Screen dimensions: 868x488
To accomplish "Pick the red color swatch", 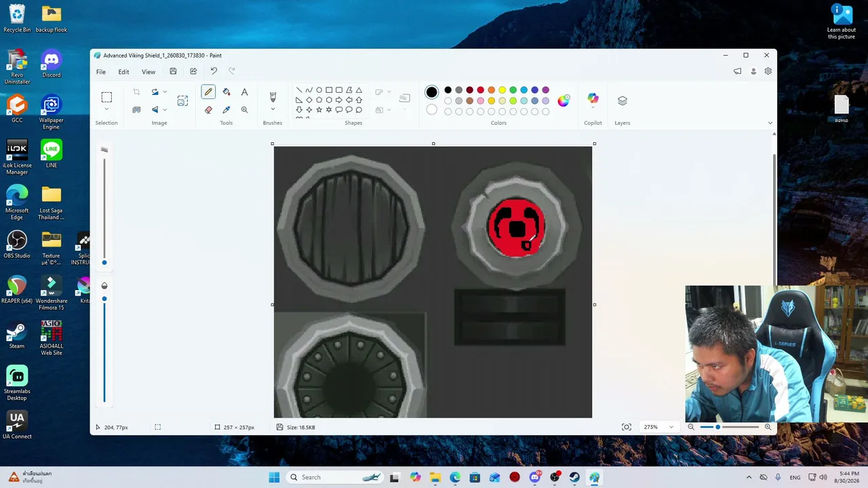I will [480, 90].
